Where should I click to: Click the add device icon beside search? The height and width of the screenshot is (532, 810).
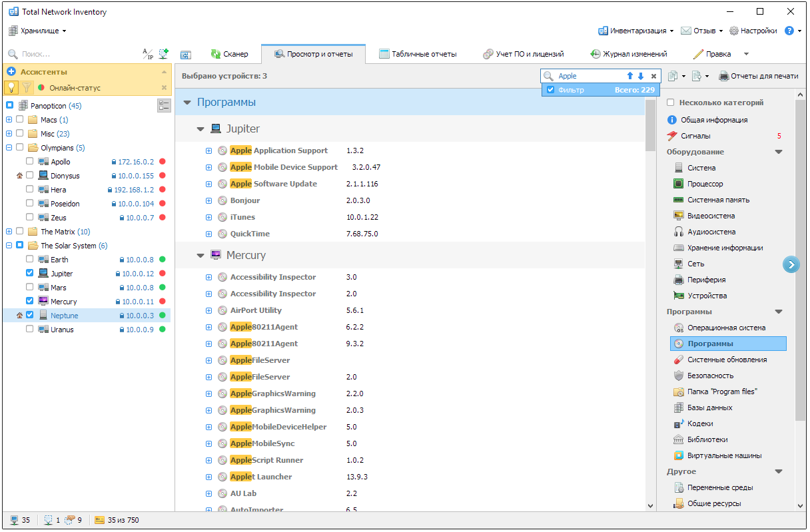[x=163, y=54]
